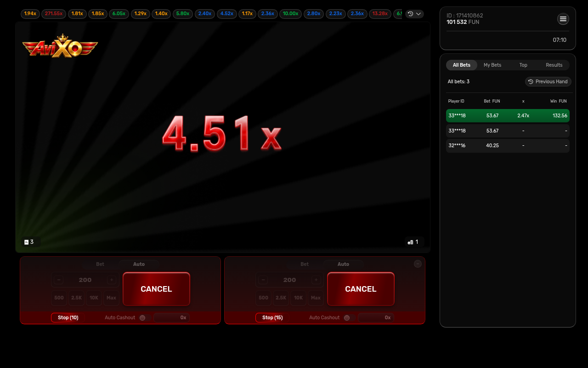This screenshot has height=368, width=588.
Task: Choose 500 preset in second panel
Action: [x=263, y=298]
